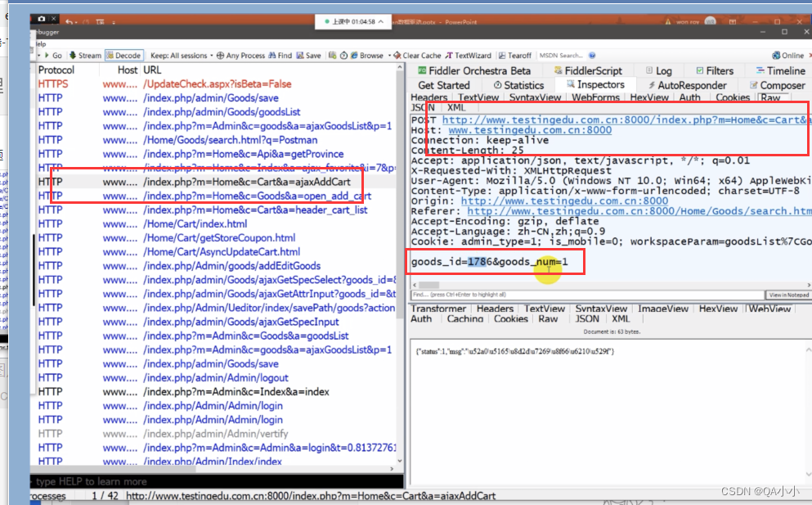The width and height of the screenshot is (812, 505).
Task: Sort sessions by URL column header
Action: point(152,70)
